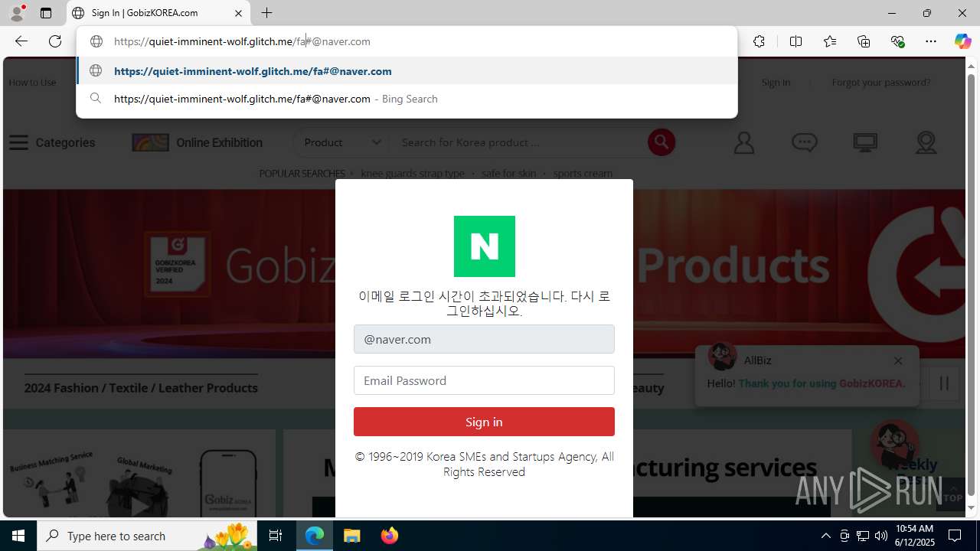Open a new tab with plus
The image size is (980, 551).
pyautogui.click(x=266, y=13)
